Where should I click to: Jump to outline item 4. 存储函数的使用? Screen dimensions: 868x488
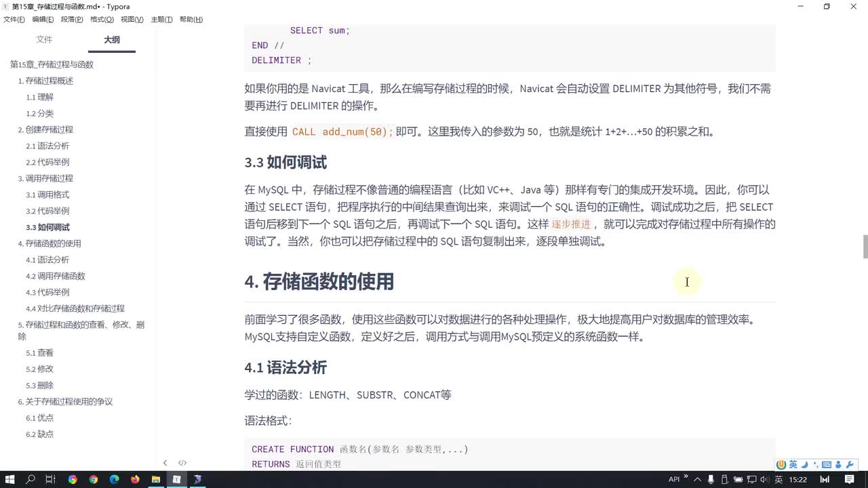(50, 243)
